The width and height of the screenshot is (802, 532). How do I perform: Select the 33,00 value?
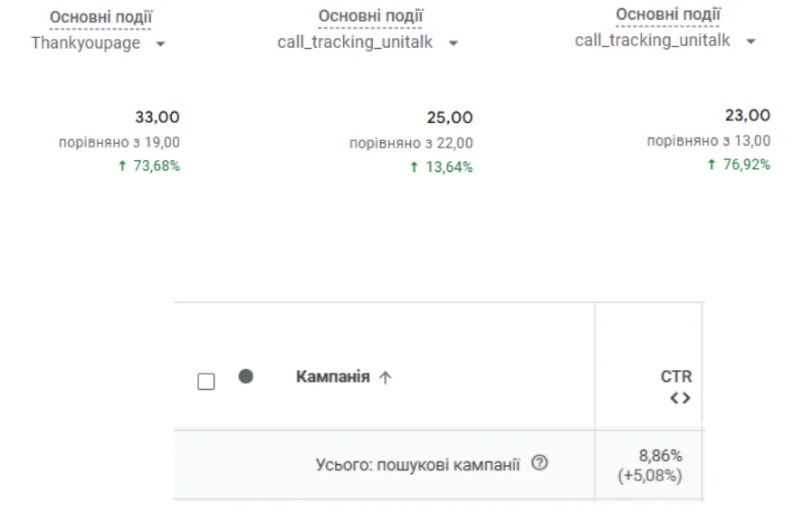[158, 117]
